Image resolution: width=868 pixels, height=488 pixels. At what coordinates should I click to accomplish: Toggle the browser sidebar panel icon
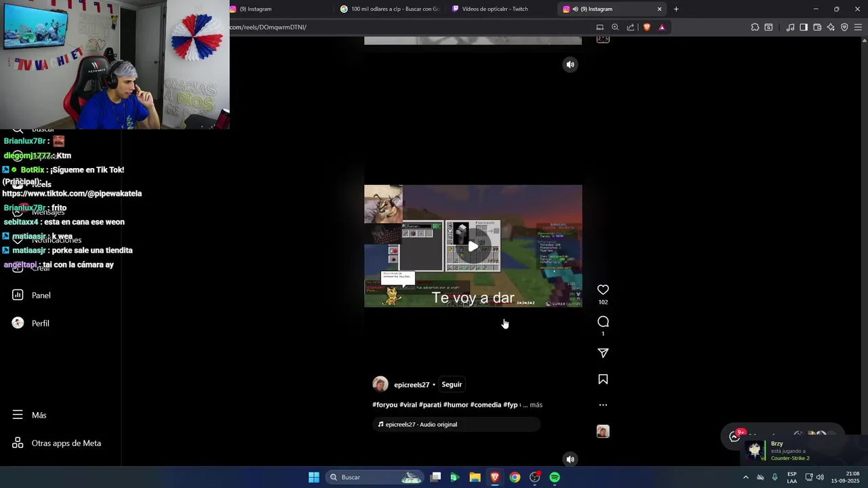[804, 27]
